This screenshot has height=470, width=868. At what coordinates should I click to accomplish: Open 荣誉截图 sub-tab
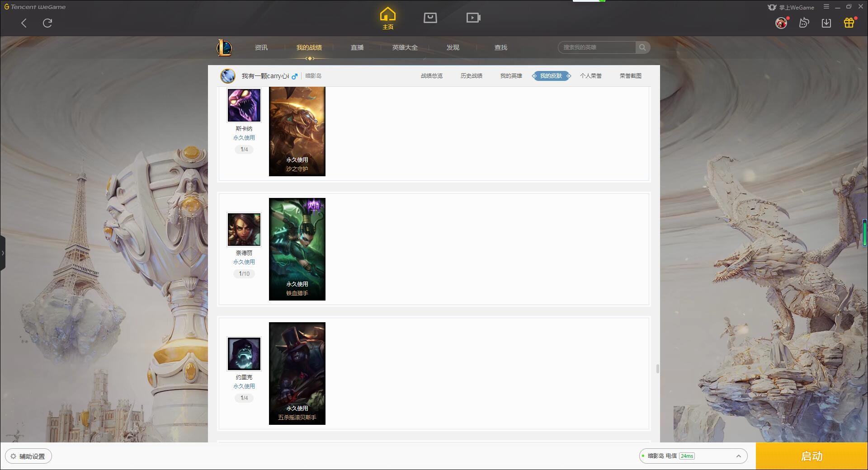[631, 76]
